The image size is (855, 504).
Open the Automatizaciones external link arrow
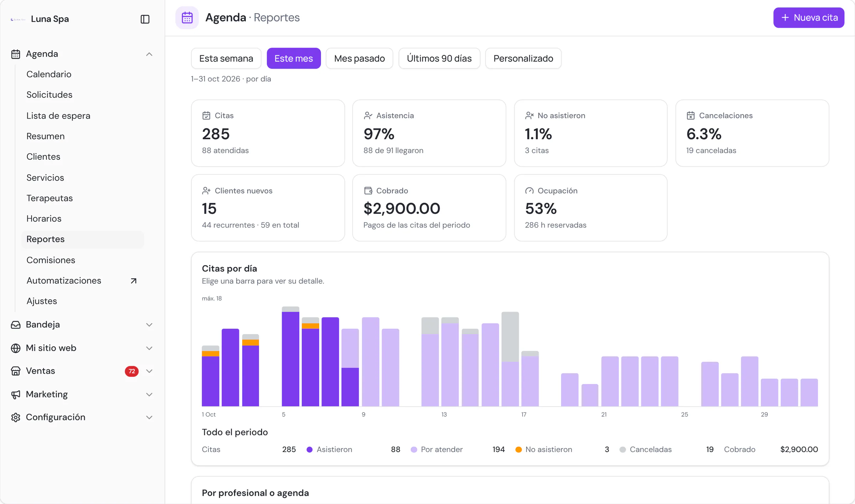[134, 281]
